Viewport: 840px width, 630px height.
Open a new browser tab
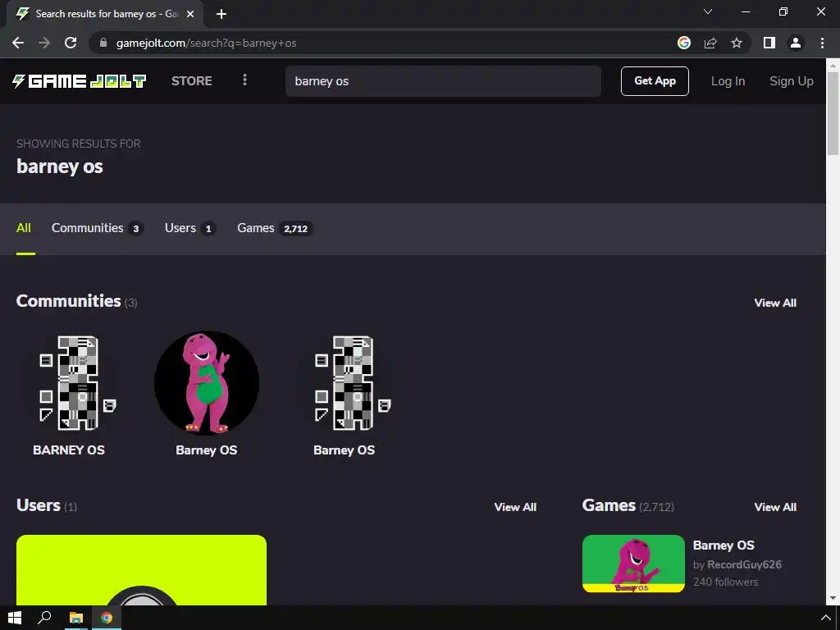221,14
